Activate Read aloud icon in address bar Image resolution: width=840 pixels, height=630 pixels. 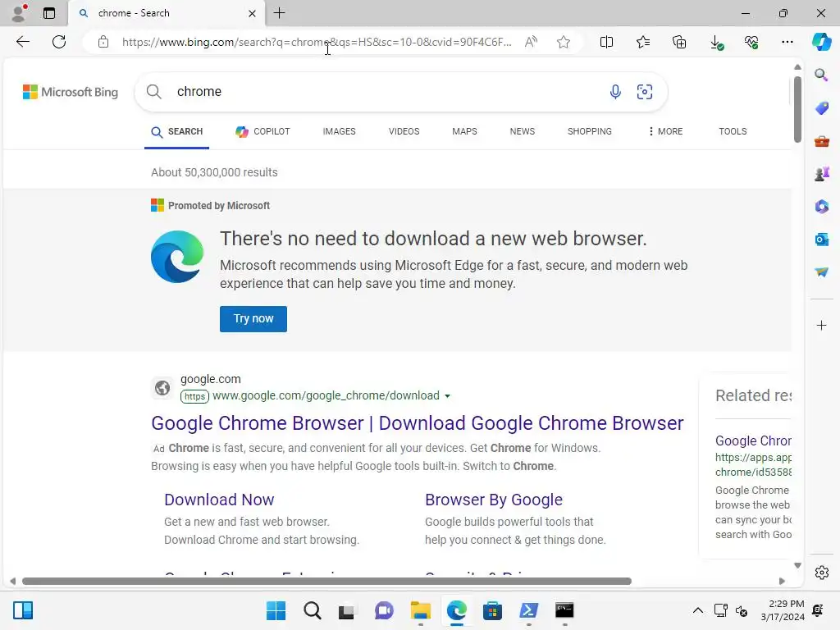tap(531, 42)
